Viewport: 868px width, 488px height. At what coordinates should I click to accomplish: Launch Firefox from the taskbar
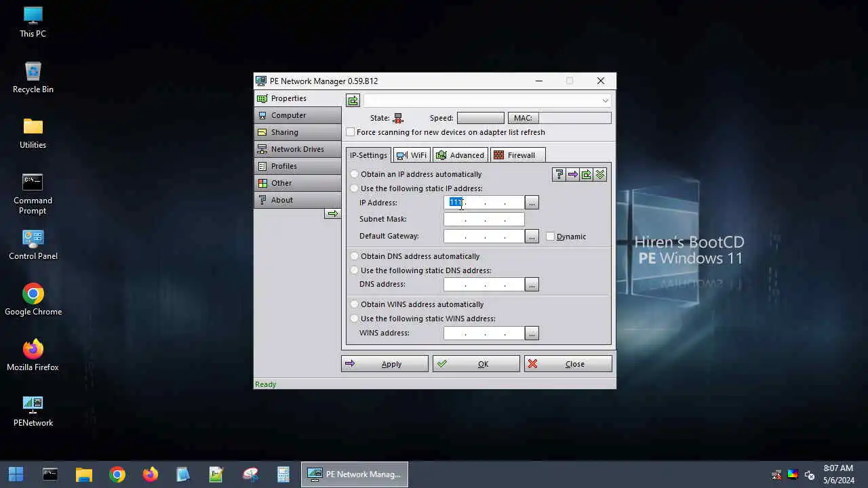(150, 474)
